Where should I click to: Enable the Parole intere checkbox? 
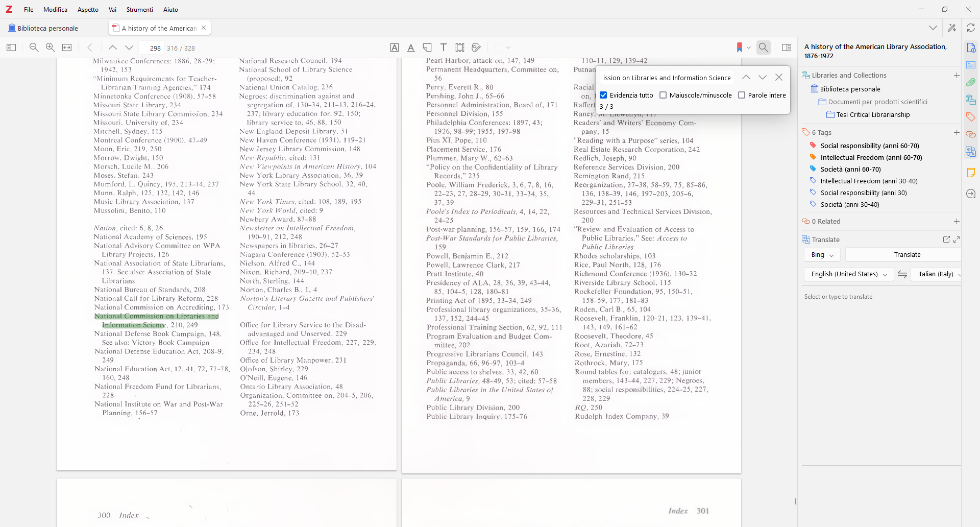742,95
